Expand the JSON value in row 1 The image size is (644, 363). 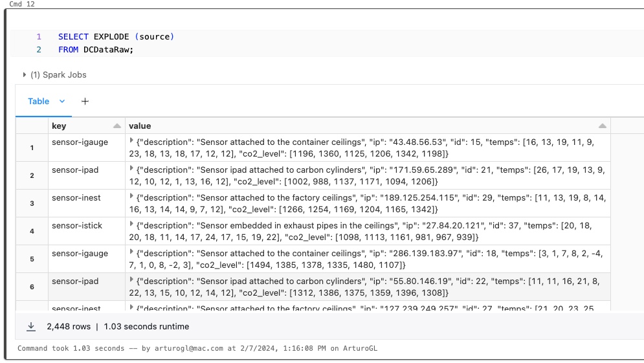click(x=131, y=140)
